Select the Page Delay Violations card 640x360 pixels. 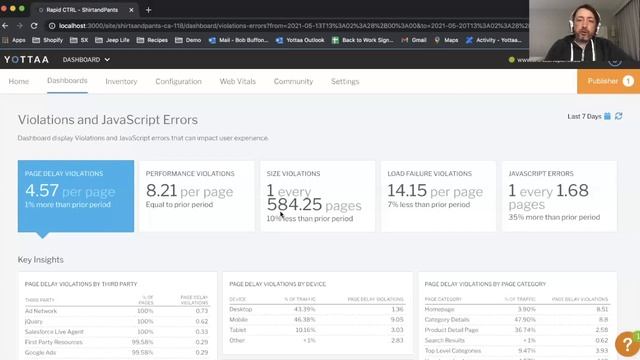[x=76, y=196]
